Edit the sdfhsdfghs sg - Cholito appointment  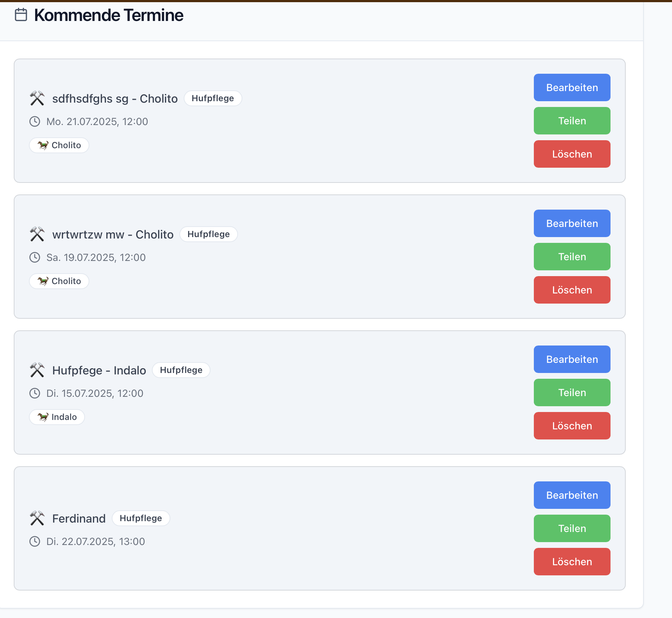click(572, 87)
